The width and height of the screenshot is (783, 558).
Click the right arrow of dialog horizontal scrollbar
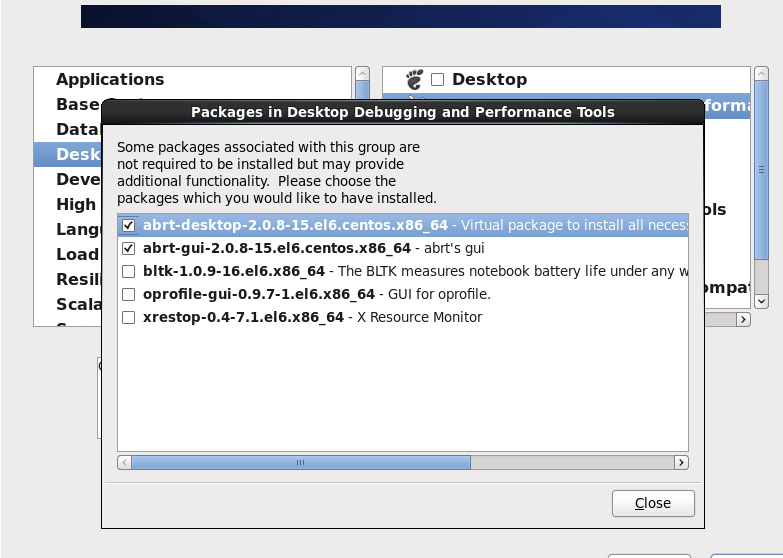[x=681, y=463]
